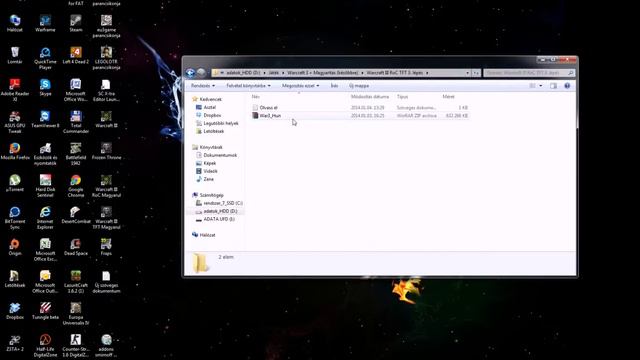Create folder with Új mappa button
The width and height of the screenshot is (640, 360).
coord(359,86)
